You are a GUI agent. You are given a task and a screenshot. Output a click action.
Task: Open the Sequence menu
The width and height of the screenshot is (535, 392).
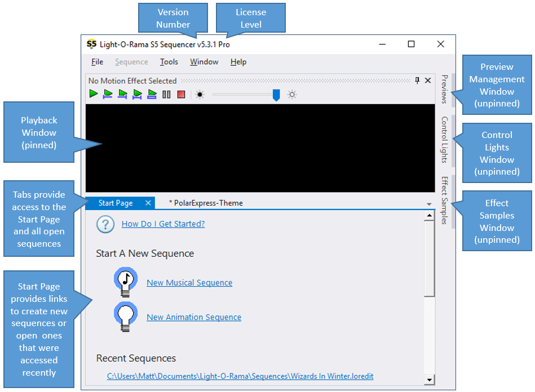131,62
